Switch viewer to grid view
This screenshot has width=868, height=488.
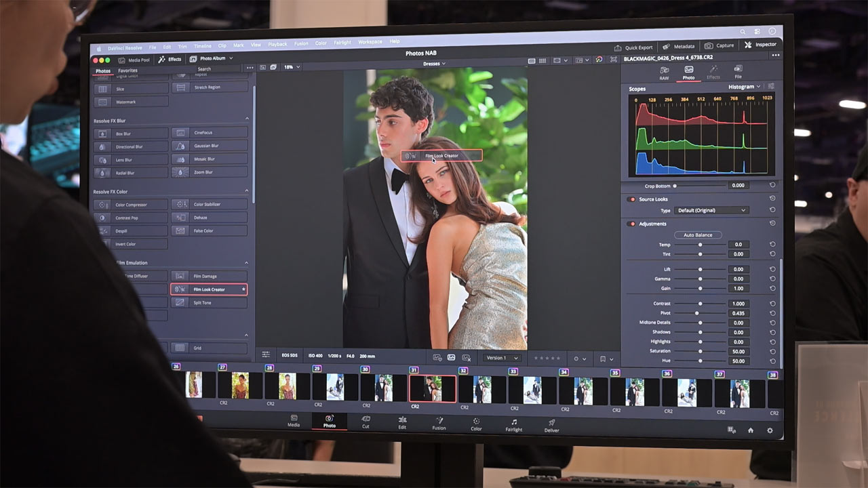(x=542, y=60)
